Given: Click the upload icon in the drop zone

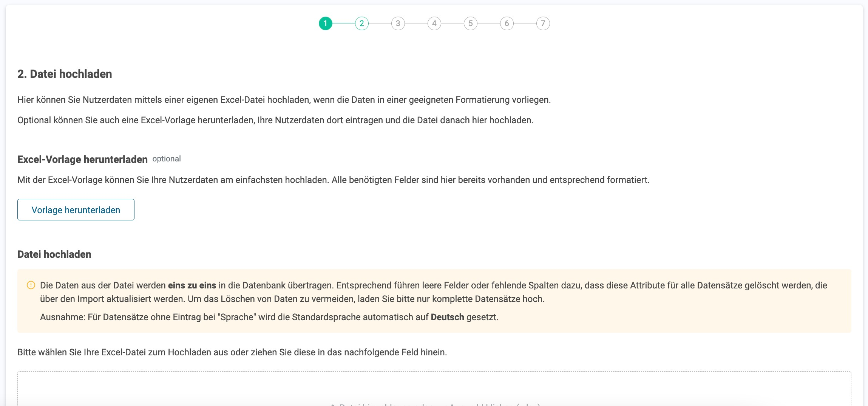Looking at the screenshot, I should [x=333, y=404].
